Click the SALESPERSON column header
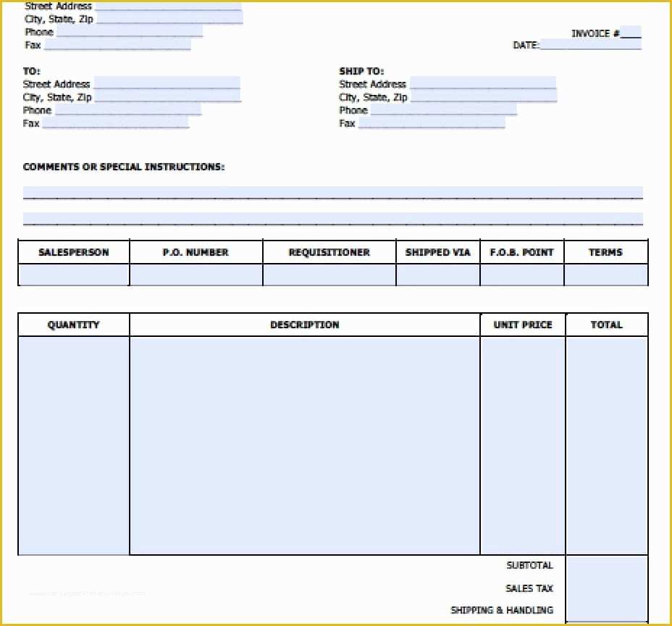This screenshot has width=672, height=626. click(x=74, y=252)
